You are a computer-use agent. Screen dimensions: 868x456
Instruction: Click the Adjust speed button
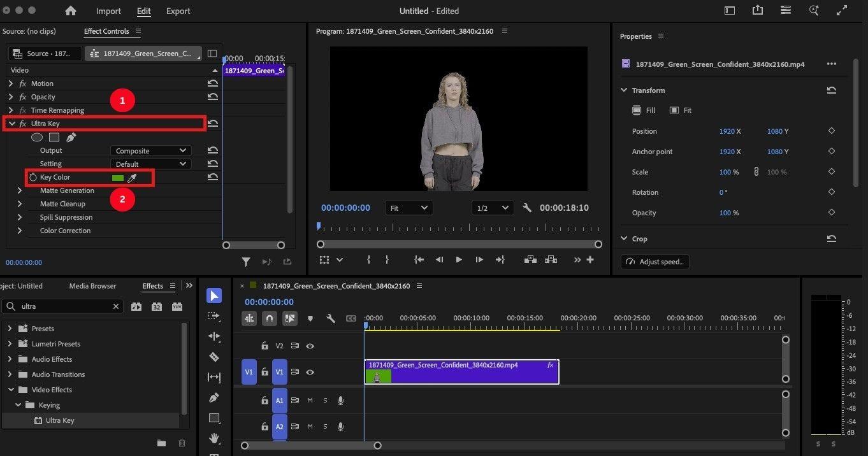(655, 262)
